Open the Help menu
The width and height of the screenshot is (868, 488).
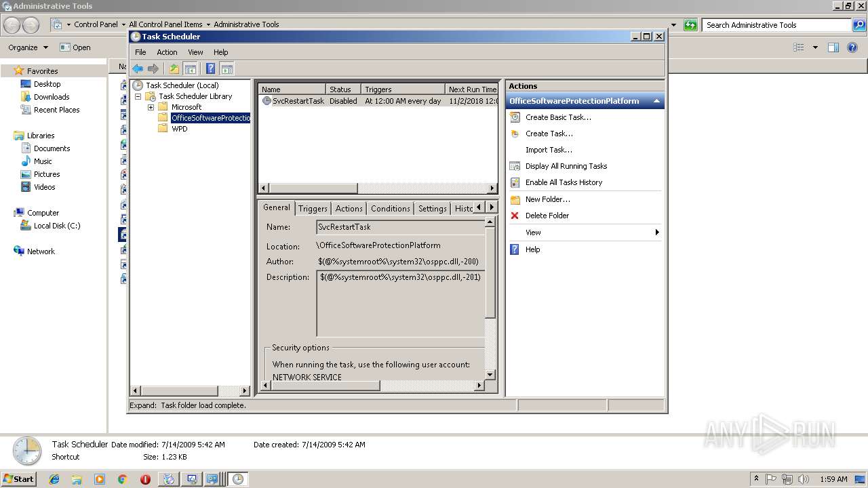click(221, 52)
